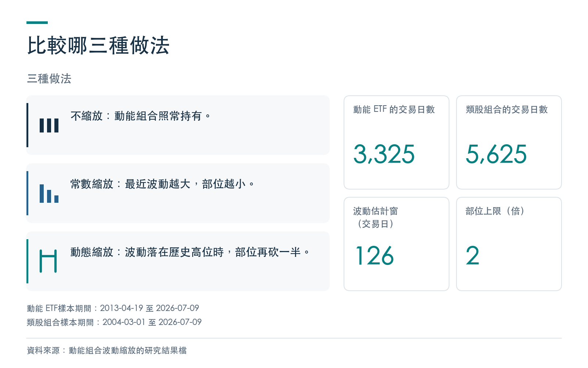This screenshot has width=588, height=368.
Task: Click the value 2 in 部位上限 card
Action: click(473, 255)
